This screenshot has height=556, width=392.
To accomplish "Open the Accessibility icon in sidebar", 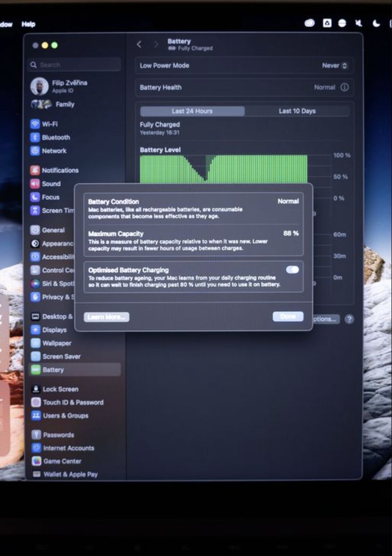I will [35, 257].
